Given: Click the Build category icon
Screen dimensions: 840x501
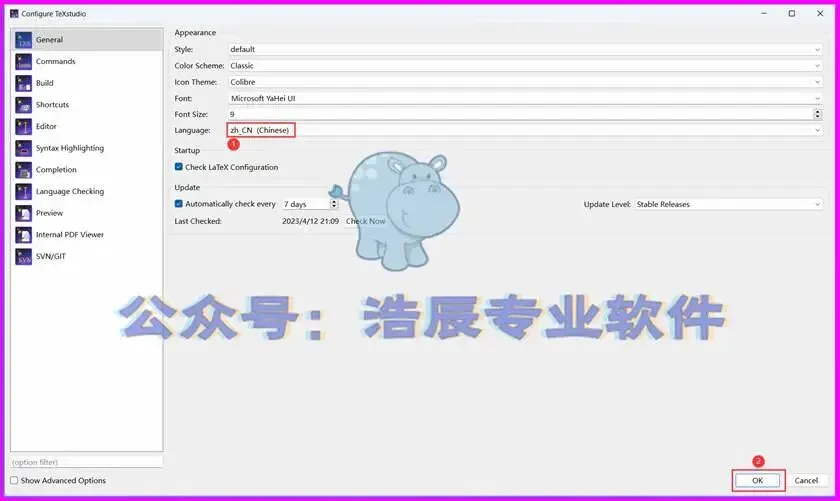Looking at the screenshot, I should click(x=24, y=83).
